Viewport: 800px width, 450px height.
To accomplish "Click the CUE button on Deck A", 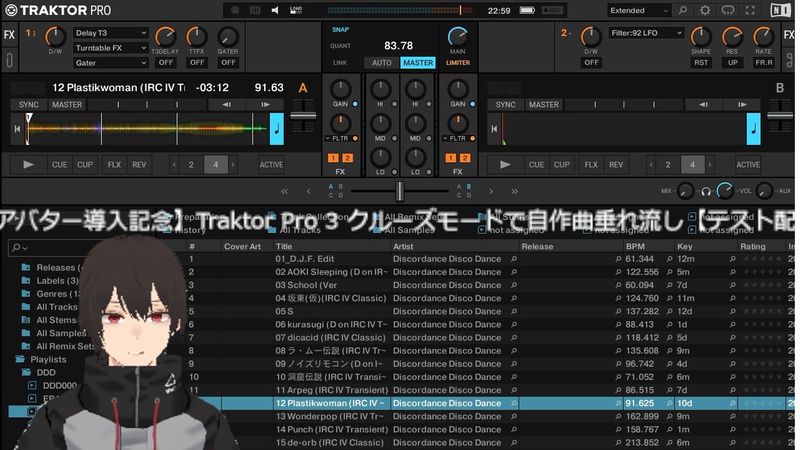I will pos(60,165).
